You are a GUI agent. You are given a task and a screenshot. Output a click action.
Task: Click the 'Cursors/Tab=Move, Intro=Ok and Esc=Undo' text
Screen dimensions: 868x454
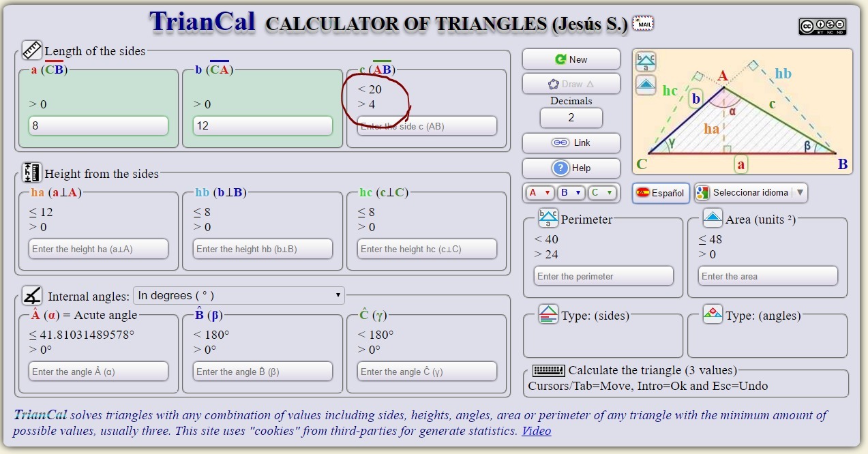coord(648,386)
